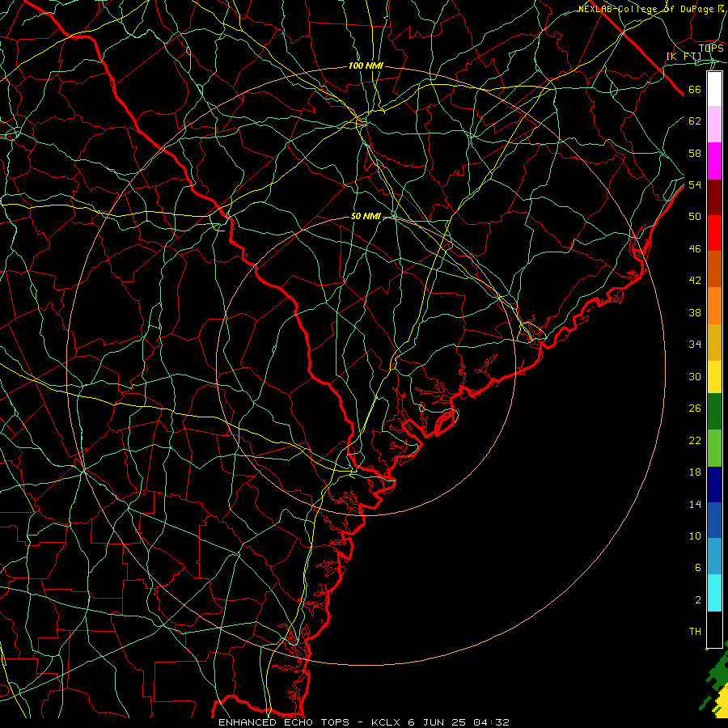Click the light pink 62 kft swatch

click(714, 124)
